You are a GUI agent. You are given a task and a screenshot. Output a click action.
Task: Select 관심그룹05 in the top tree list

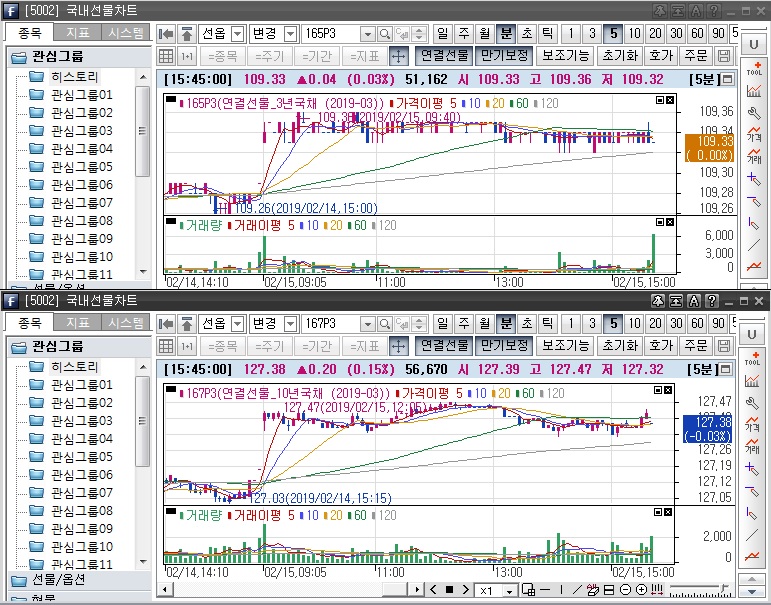pos(81,167)
